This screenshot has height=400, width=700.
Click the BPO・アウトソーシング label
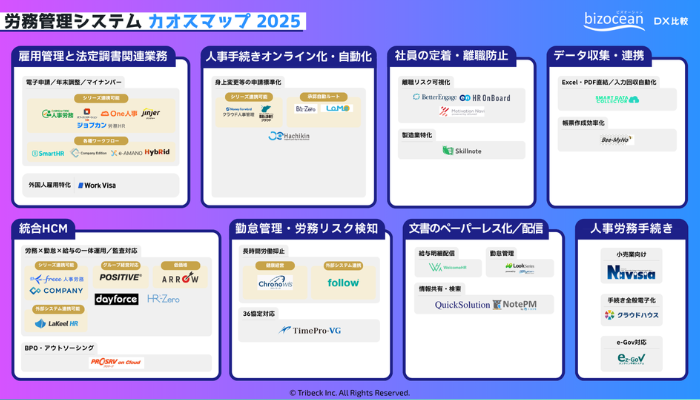59,348
